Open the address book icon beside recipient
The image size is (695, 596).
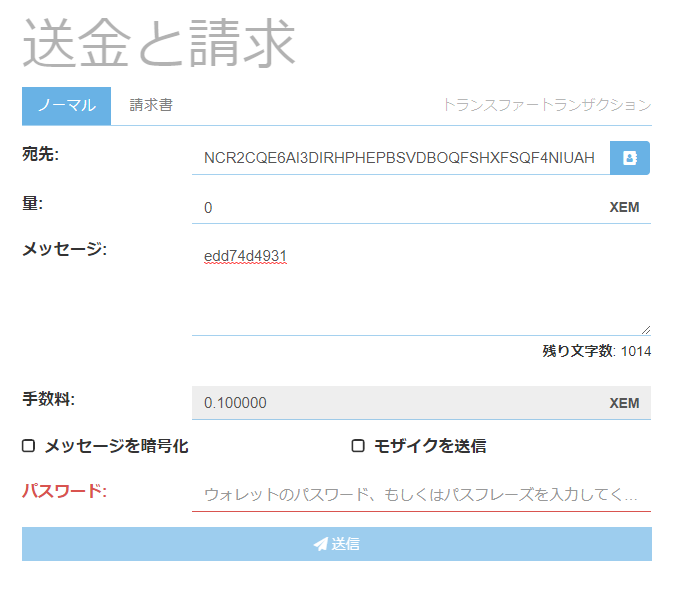coord(630,158)
